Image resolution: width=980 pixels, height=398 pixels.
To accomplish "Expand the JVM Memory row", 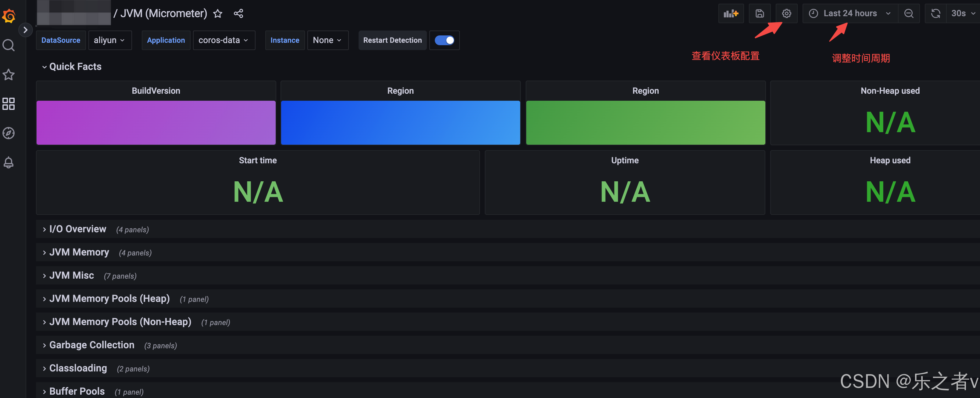I will point(79,252).
